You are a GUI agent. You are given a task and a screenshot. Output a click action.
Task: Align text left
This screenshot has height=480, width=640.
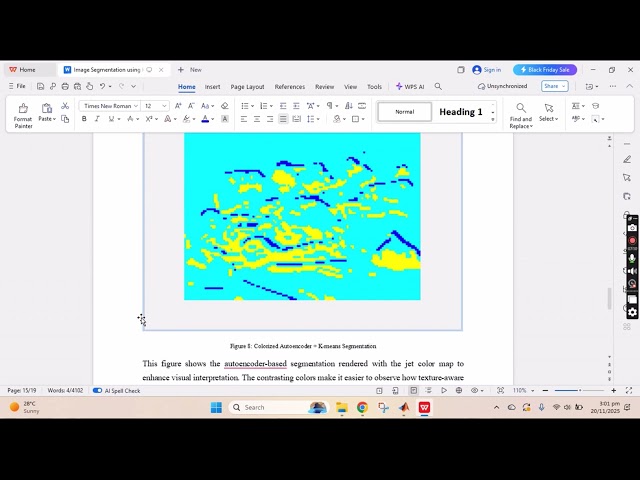coord(244,119)
